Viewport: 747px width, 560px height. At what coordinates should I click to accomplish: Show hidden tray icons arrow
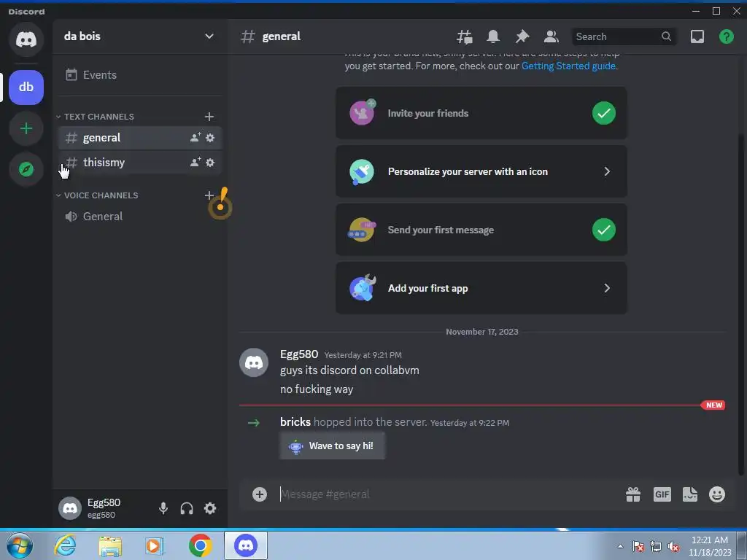[x=620, y=547]
